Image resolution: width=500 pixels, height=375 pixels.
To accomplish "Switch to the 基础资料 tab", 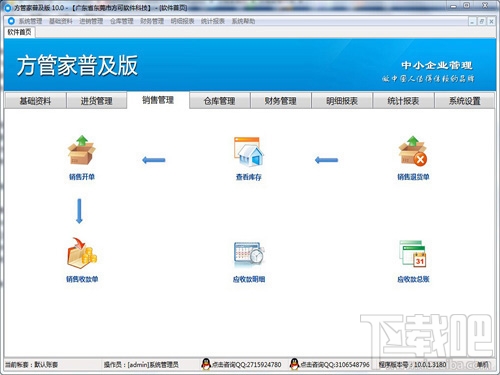I will pos(35,101).
